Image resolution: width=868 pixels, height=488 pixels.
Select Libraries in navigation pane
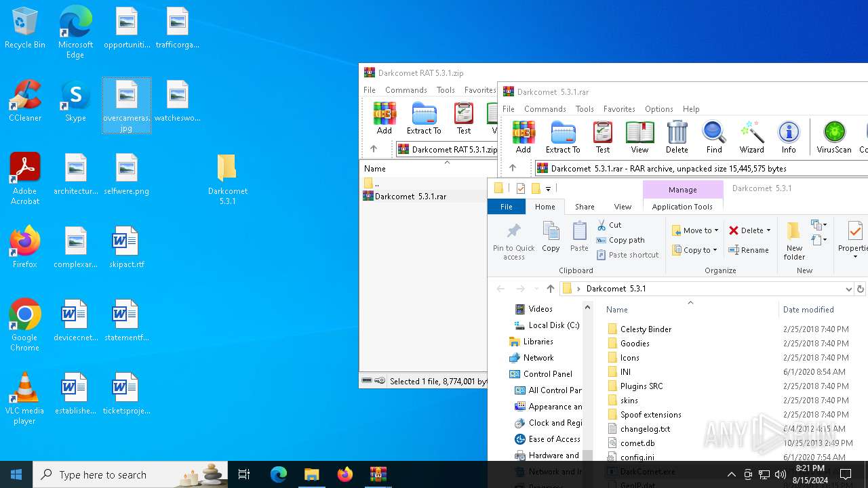(531, 342)
